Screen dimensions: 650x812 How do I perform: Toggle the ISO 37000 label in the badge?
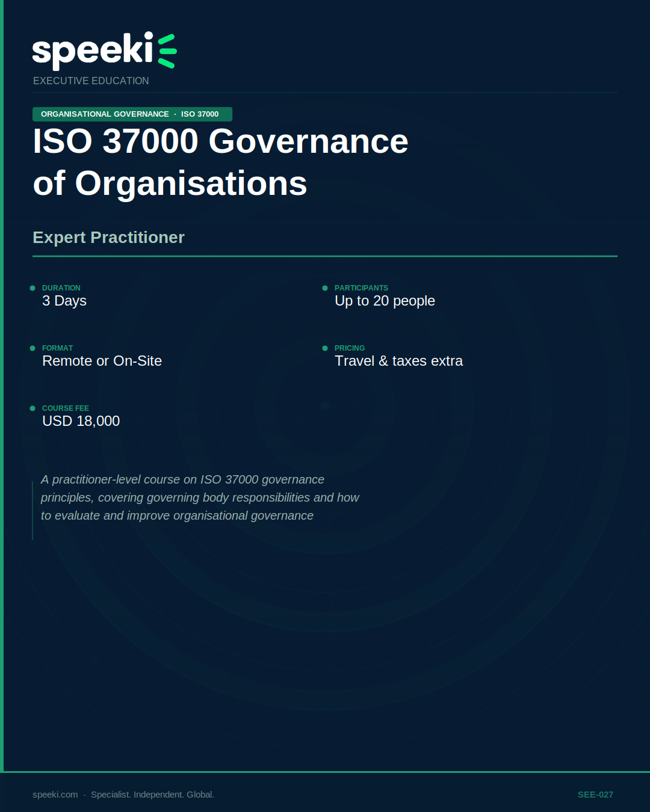[200, 114]
